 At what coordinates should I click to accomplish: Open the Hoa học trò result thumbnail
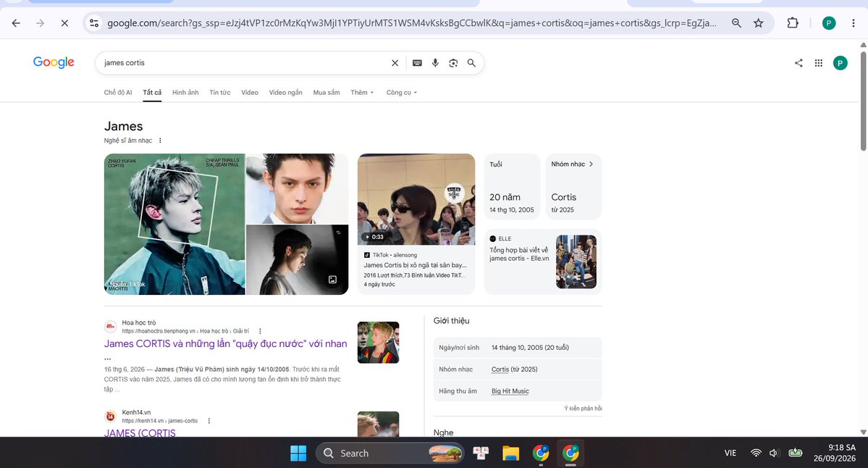(378, 342)
